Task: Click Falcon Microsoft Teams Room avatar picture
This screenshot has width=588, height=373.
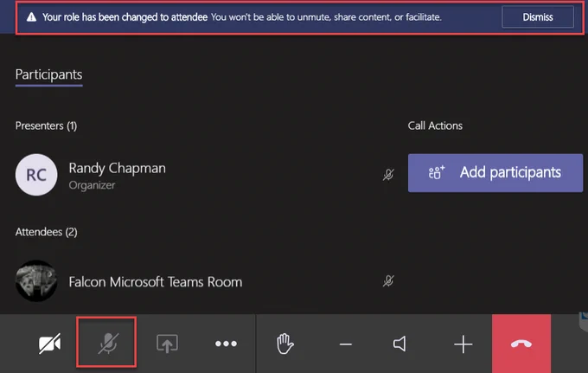Action: 36,281
